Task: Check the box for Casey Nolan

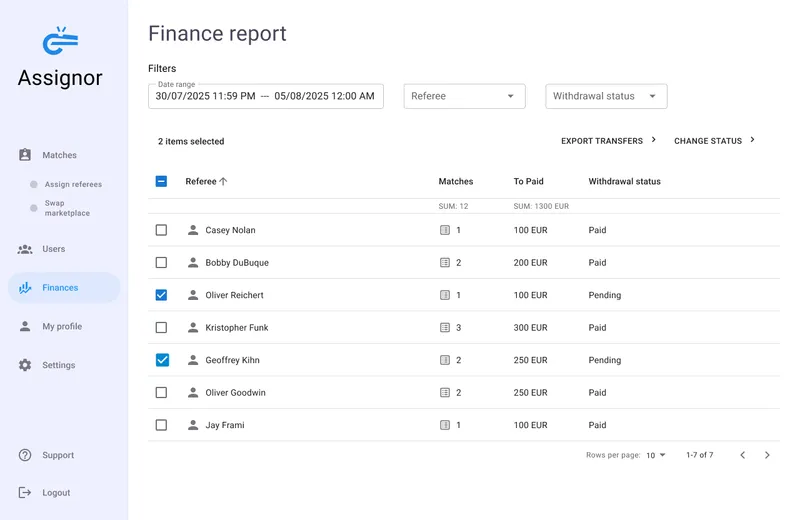Action: point(161,230)
